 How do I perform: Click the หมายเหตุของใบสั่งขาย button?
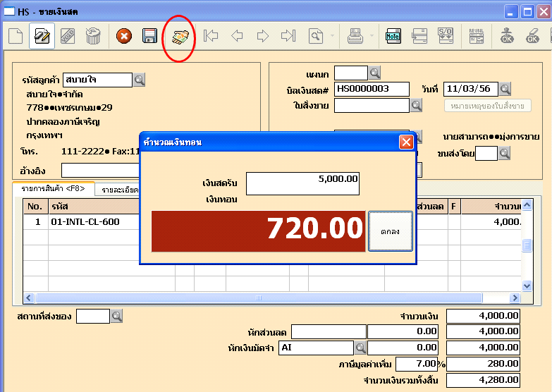tap(487, 106)
